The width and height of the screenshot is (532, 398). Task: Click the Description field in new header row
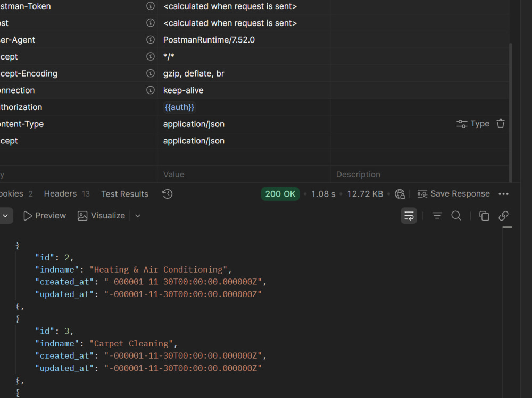419,174
